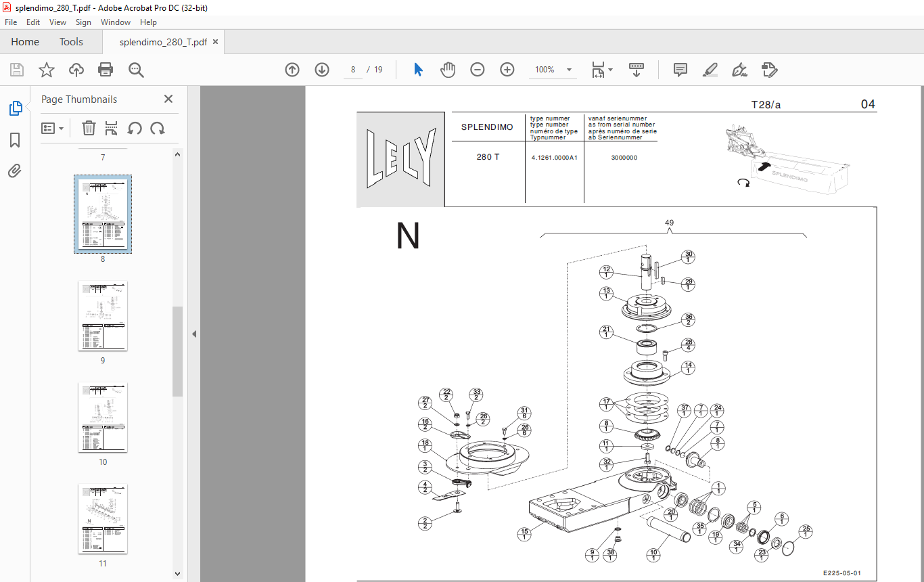This screenshot has height=582, width=924.
Task: Go to the next page arrow
Action: [x=321, y=70]
